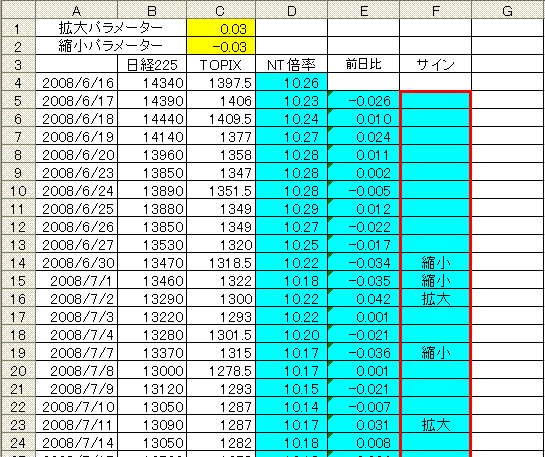545x457 pixels.
Task: Click the 前日比 value 0.024
Action: click(x=364, y=137)
